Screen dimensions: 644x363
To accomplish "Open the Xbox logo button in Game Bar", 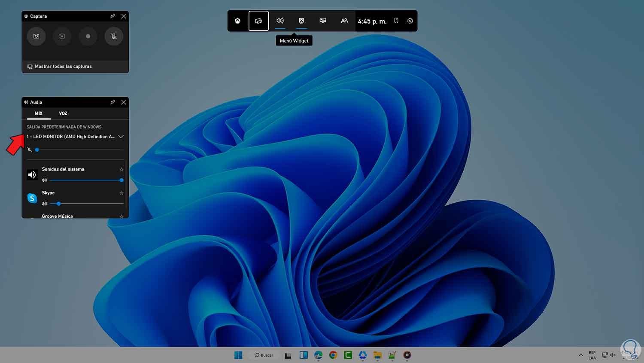I will click(237, 21).
